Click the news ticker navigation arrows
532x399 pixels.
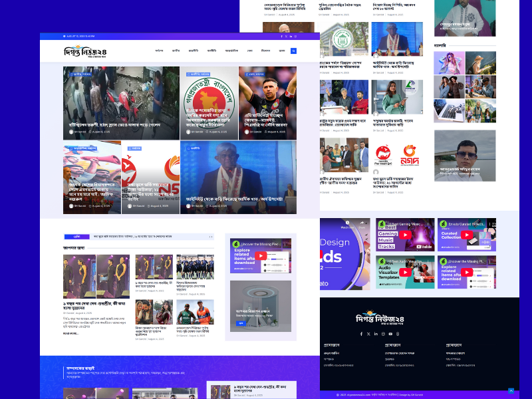coord(211,237)
